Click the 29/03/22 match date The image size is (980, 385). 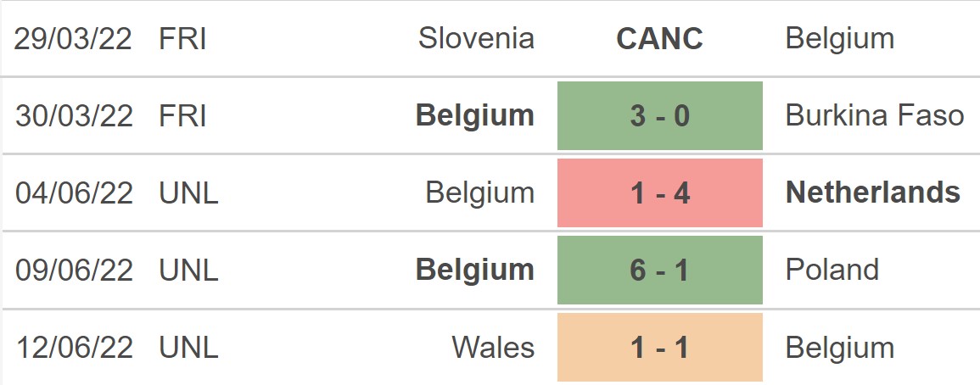click(x=73, y=39)
